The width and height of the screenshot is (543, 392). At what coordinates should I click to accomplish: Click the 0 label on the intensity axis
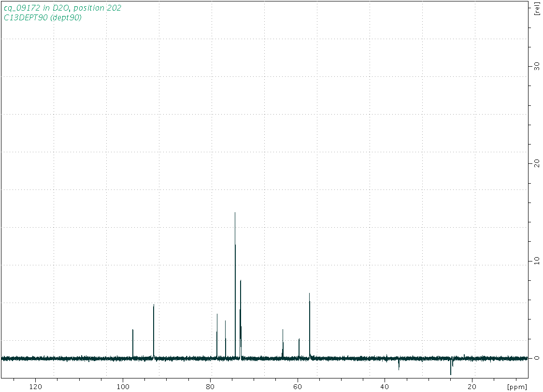[x=537, y=358]
